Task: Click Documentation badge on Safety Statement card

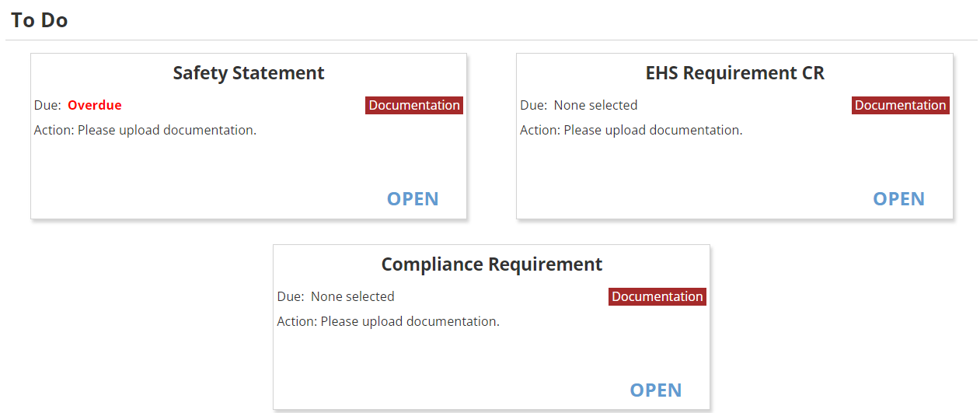Action: [x=414, y=105]
